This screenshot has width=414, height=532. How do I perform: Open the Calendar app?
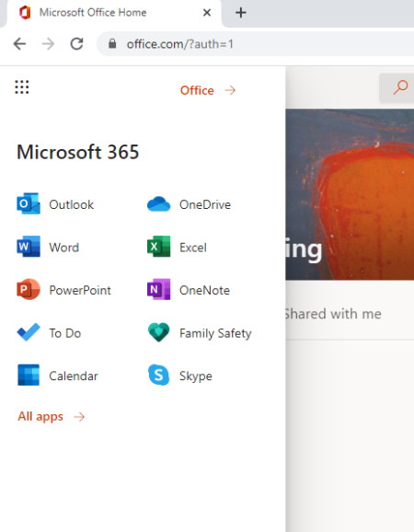(x=57, y=376)
